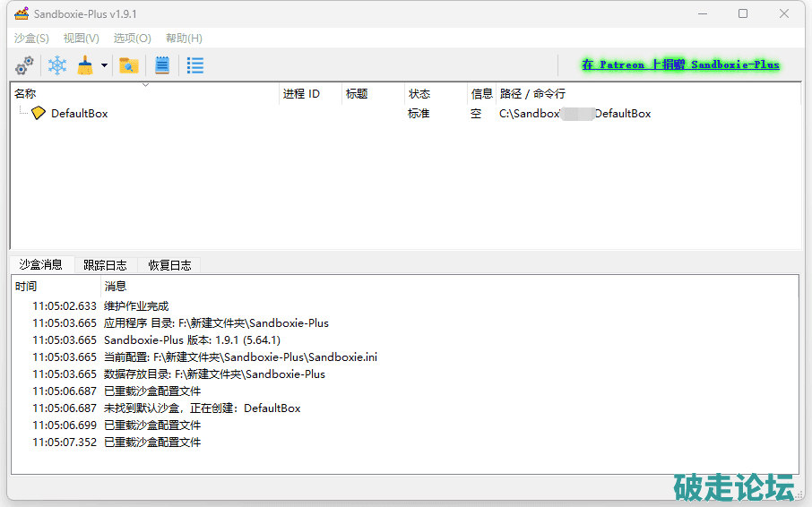This screenshot has height=507, width=812.
Task: Click the Patreon donate Sandboxie-Plus link
Action: 680,65
